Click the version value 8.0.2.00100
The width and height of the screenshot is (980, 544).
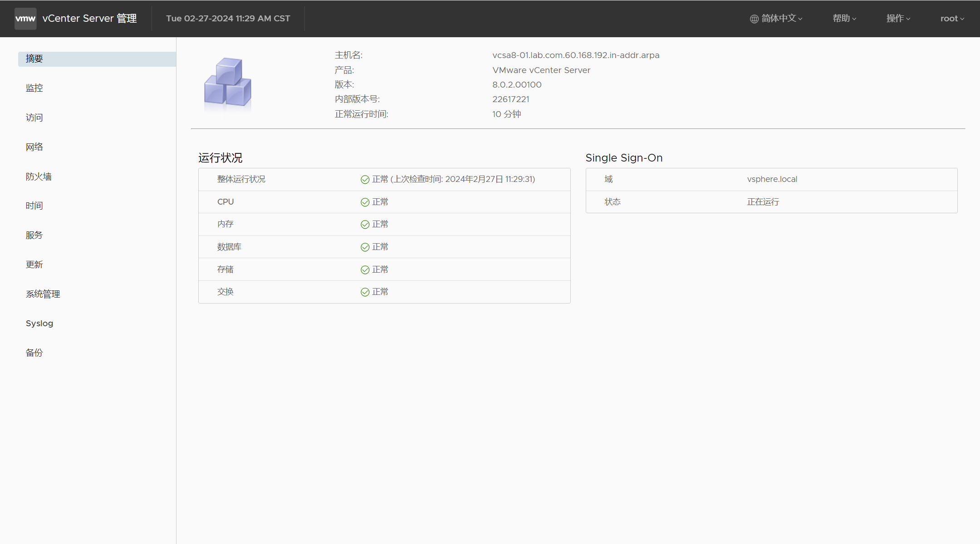tap(517, 85)
